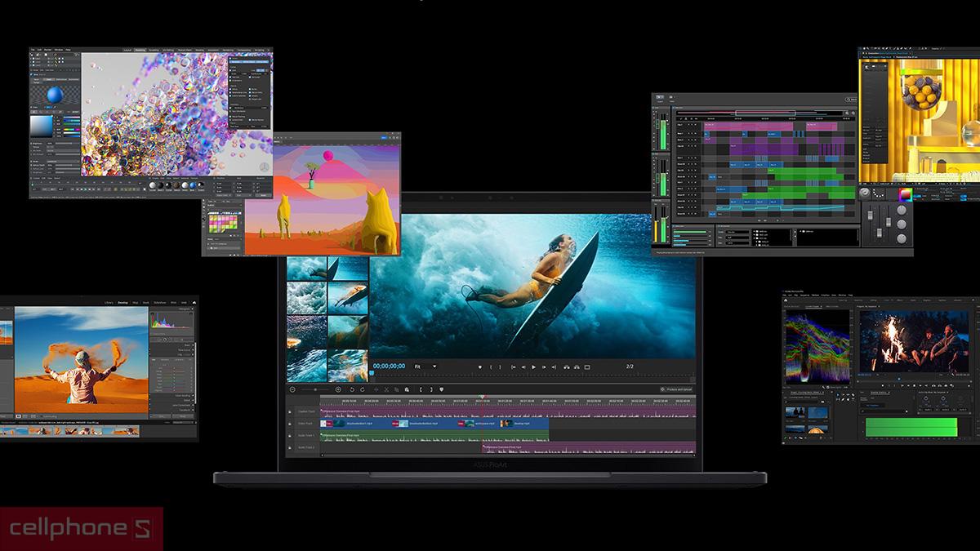This screenshot has width=980, height=551.
Task: Jump to the out point in the center editor
Action: pyautogui.click(x=554, y=367)
